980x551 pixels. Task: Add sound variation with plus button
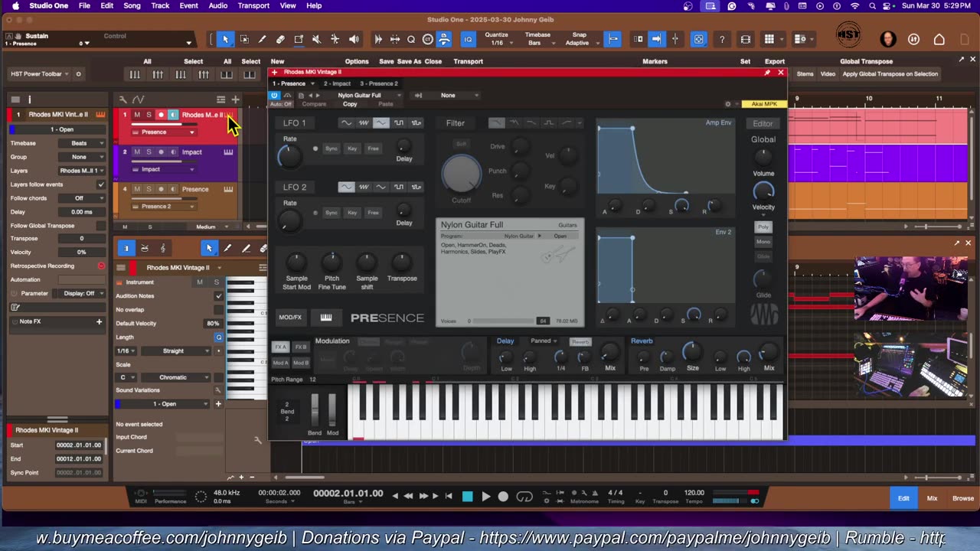218,403
